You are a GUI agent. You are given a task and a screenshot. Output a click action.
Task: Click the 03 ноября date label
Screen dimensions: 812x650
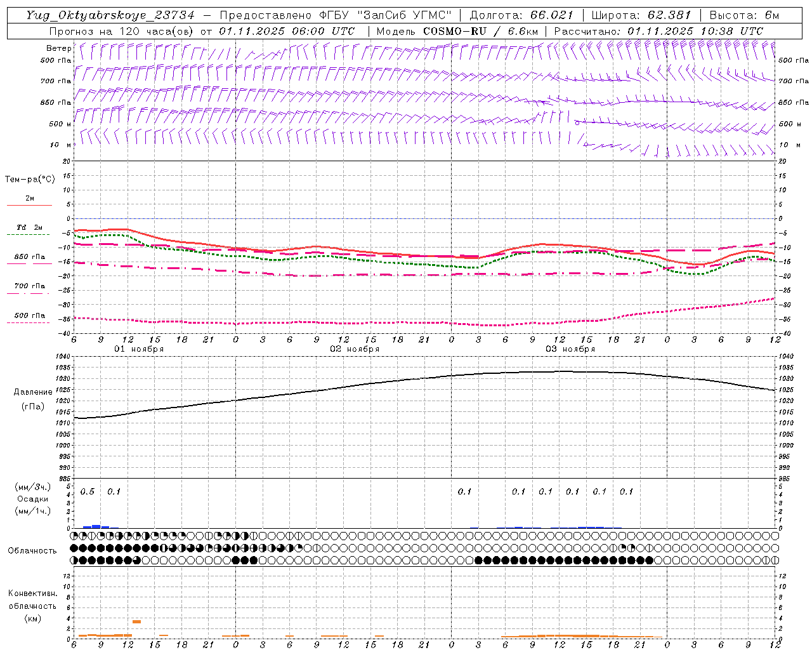tap(570, 348)
